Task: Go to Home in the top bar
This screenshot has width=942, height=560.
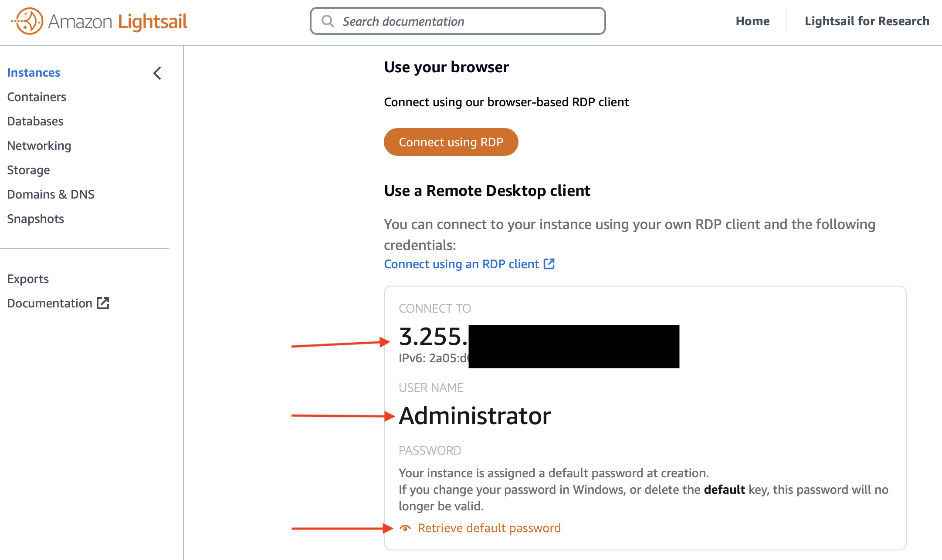Action: tap(752, 21)
